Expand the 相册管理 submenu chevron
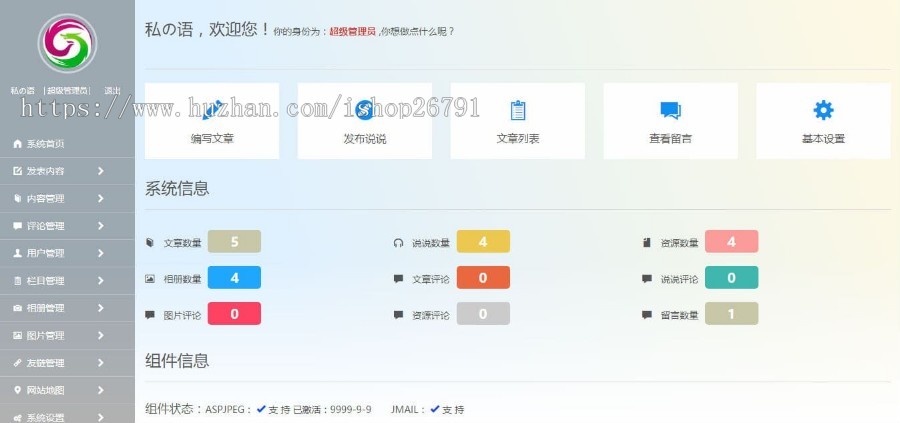This screenshot has width=900, height=423. (100, 308)
